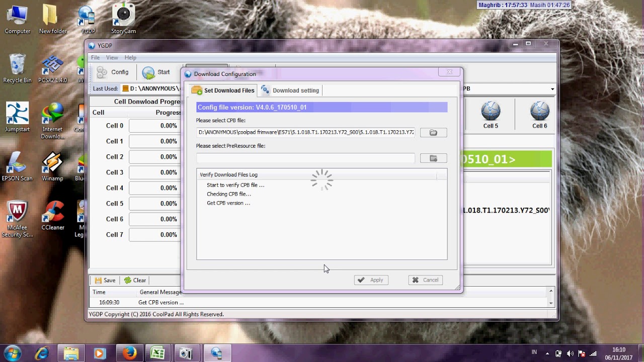
Task: Switch to the Set Download Files tab
Action: 223,90
